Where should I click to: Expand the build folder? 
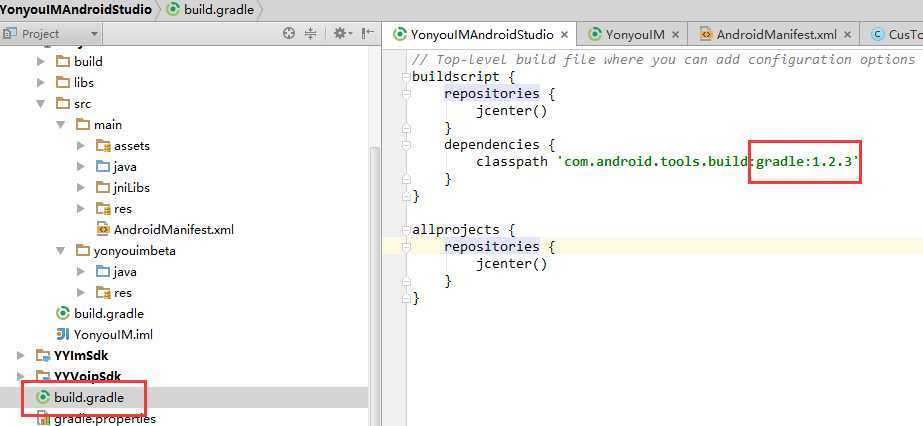pyautogui.click(x=41, y=61)
